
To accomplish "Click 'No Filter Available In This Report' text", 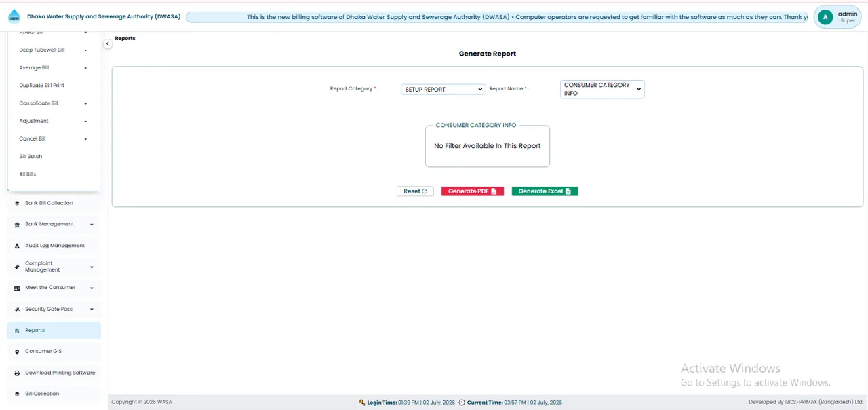I will (x=488, y=146).
